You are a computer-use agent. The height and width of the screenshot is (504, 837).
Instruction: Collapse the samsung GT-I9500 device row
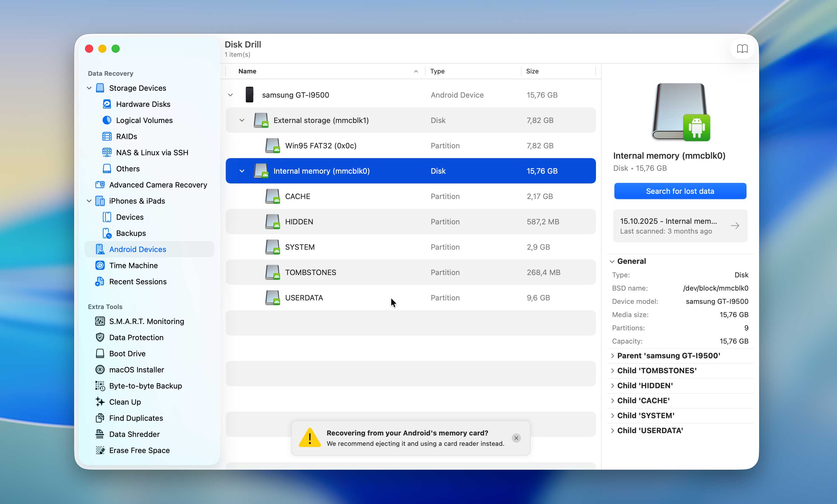(230, 95)
